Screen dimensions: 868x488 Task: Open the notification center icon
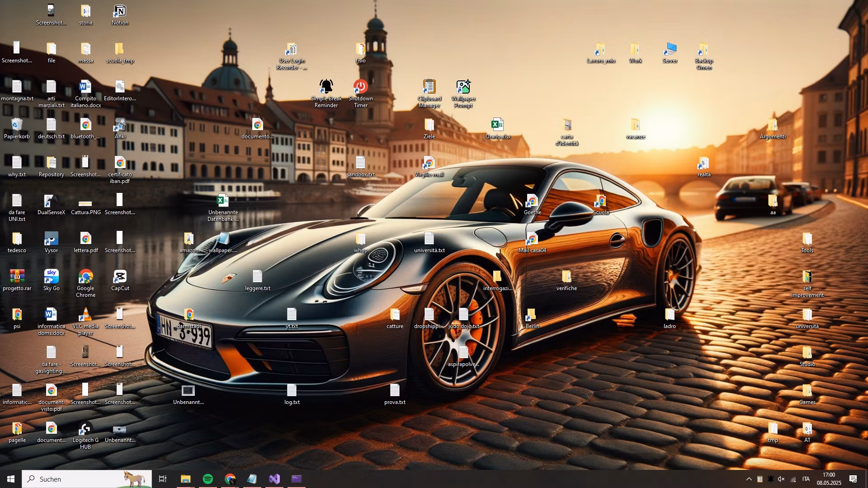[853, 479]
